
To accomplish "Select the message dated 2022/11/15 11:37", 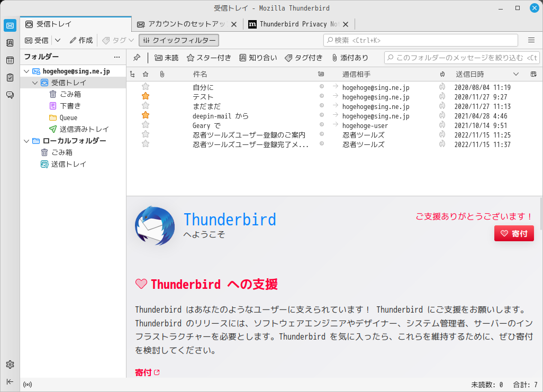I will 334,144.
